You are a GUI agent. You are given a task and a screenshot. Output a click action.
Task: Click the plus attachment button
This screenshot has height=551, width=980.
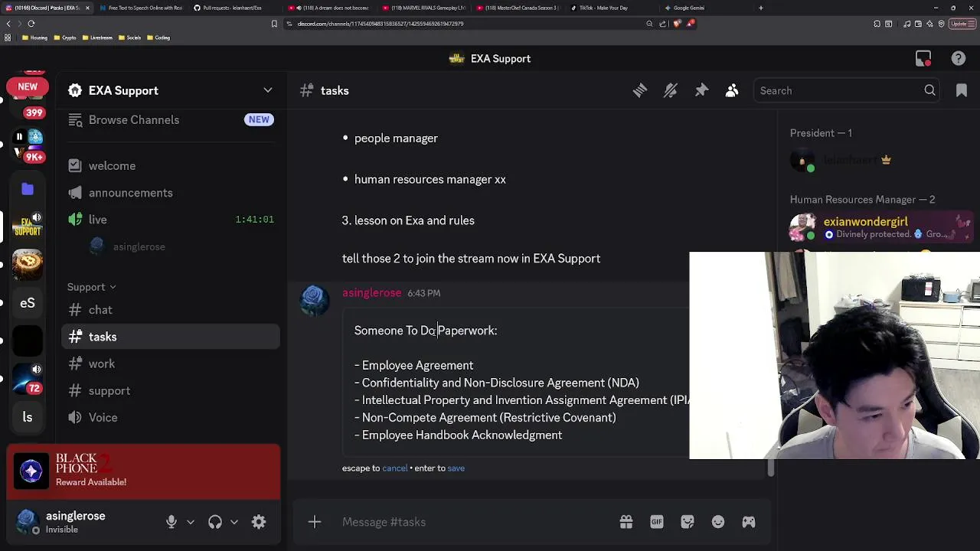point(315,522)
